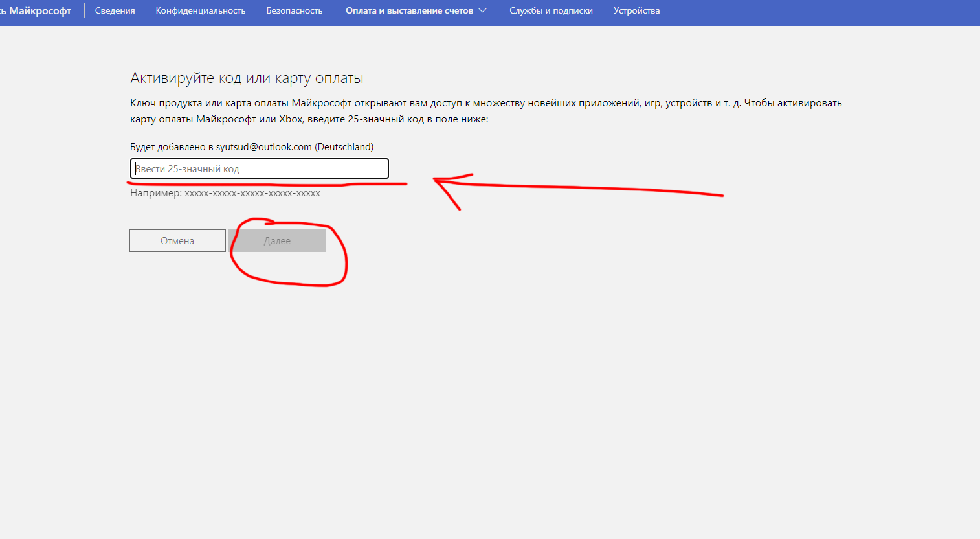Image resolution: width=980 pixels, height=539 pixels.
Task: Click the Майкрософт account logo link
Action: click(36, 11)
